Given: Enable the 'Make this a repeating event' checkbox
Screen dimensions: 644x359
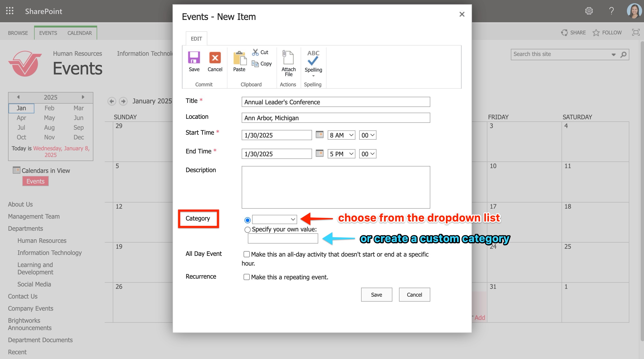Looking at the screenshot, I should pyautogui.click(x=246, y=277).
